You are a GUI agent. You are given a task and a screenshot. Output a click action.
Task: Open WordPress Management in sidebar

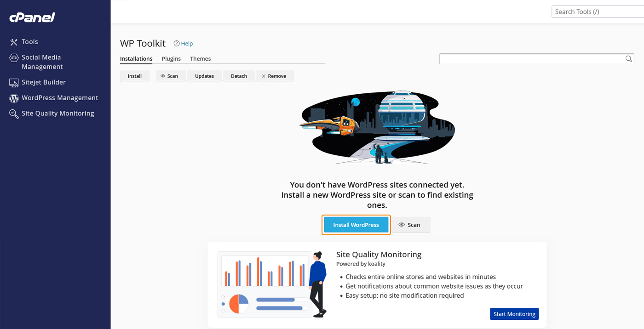click(59, 98)
